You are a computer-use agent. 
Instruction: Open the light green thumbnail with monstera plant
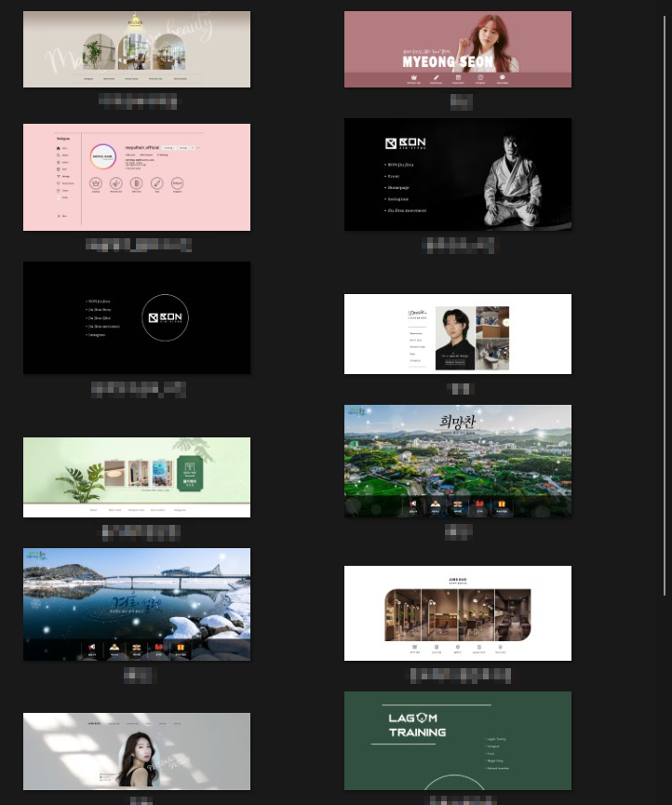coord(137,477)
